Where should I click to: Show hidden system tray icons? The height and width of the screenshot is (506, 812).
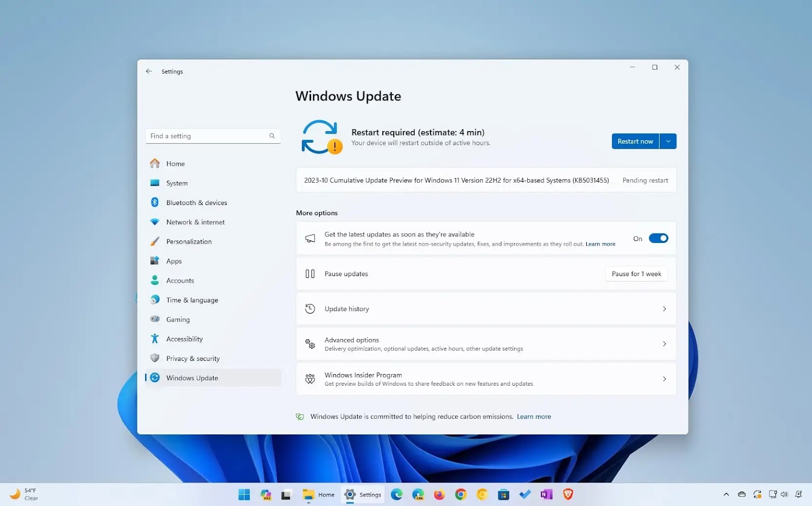click(x=726, y=494)
